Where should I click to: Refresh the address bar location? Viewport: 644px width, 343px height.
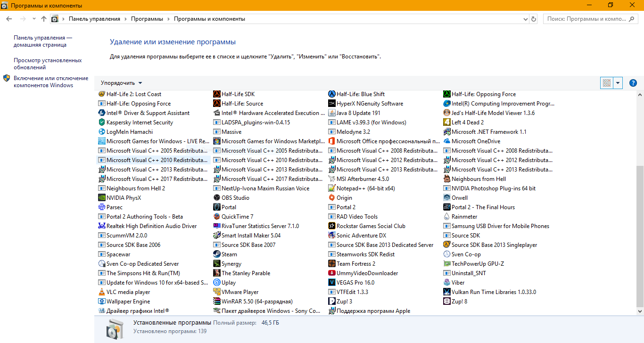coord(534,19)
